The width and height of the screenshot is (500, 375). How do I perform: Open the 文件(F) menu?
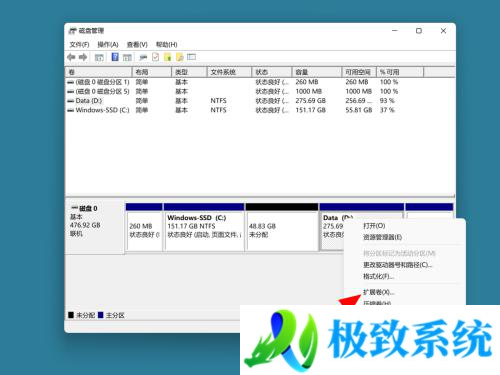click(79, 44)
